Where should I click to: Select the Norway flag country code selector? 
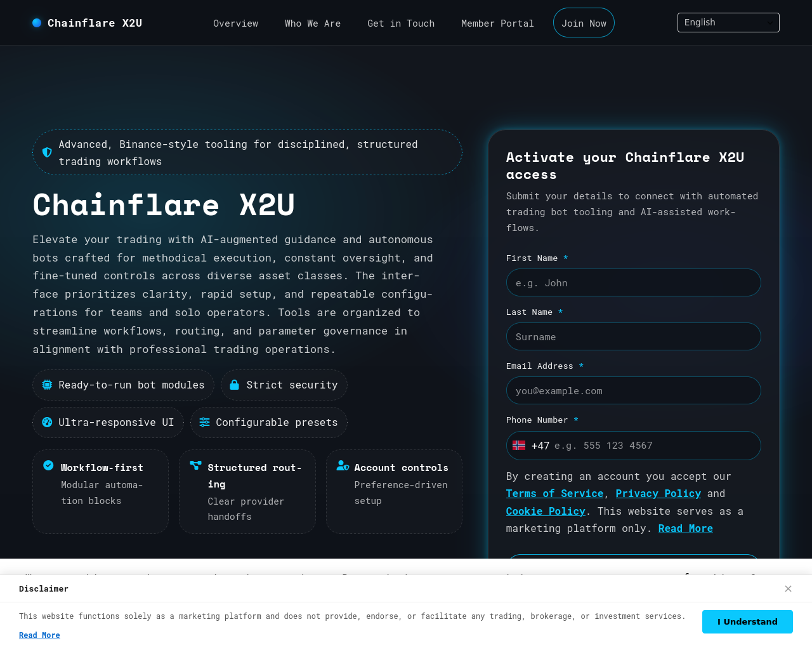pos(519,446)
